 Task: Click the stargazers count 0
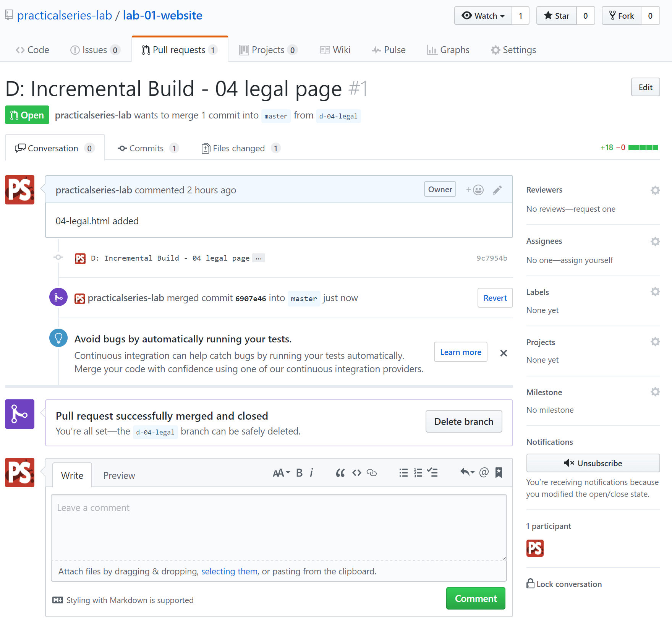click(585, 16)
